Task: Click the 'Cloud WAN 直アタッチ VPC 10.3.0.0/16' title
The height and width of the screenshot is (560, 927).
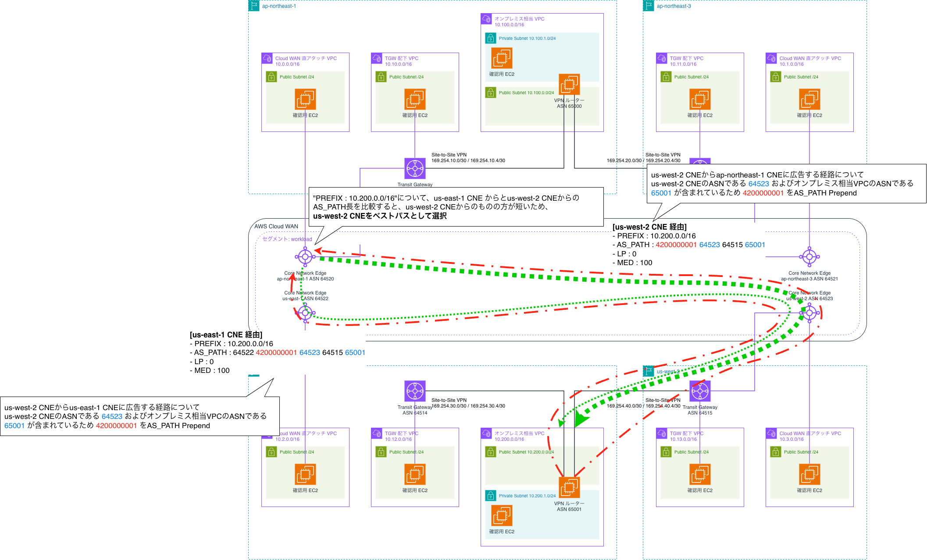Action: click(x=810, y=436)
